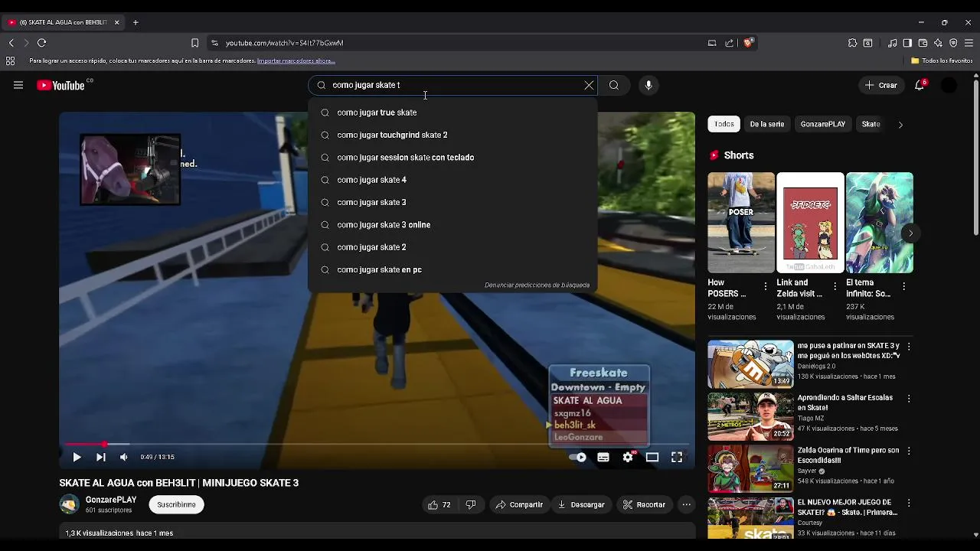Go to YouTube home via the logo
The height and width of the screenshot is (551, 980).
pos(60,86)
